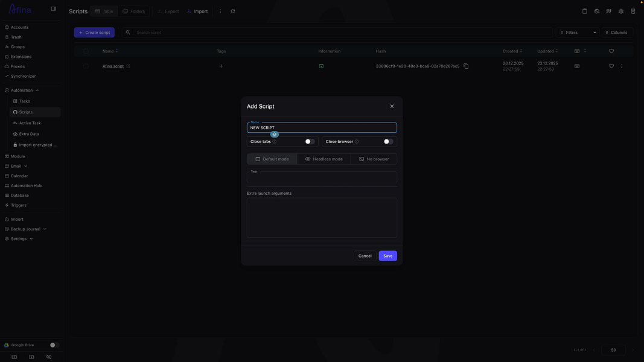Open the Afina script link
This screenshot has height=362, width=644.
tap(113, 66)
